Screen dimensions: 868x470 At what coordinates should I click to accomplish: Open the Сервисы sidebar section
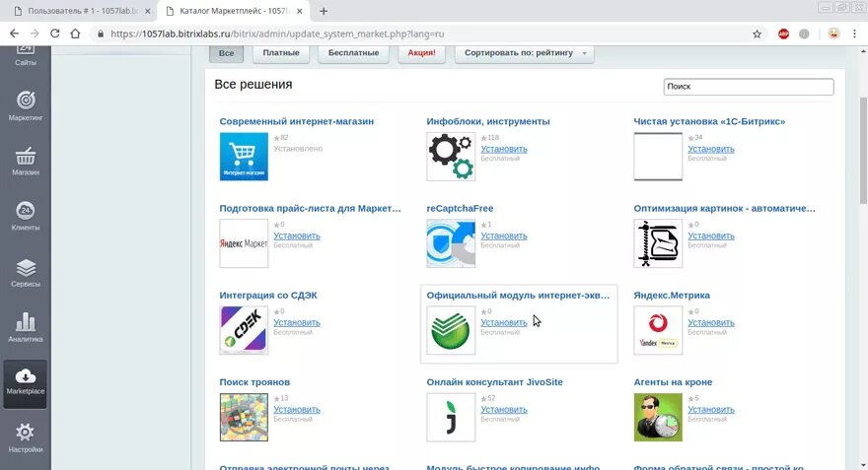point(26,273)
